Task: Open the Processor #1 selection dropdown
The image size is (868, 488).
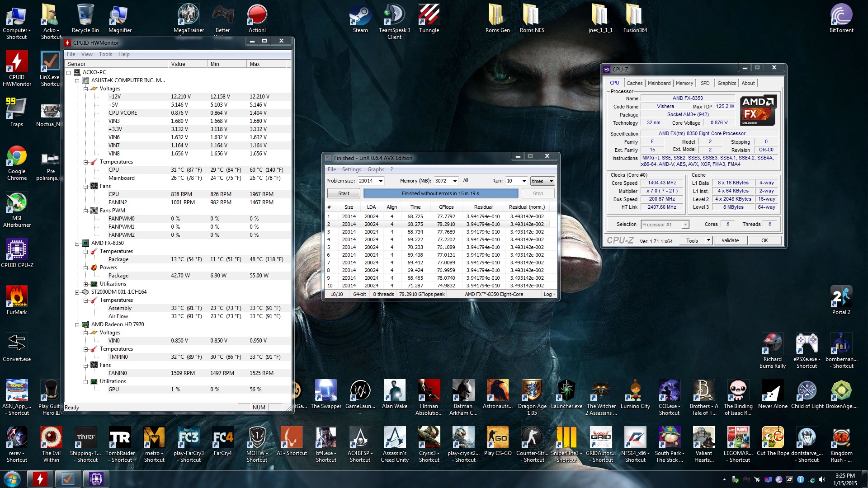Action: (685, 225)
